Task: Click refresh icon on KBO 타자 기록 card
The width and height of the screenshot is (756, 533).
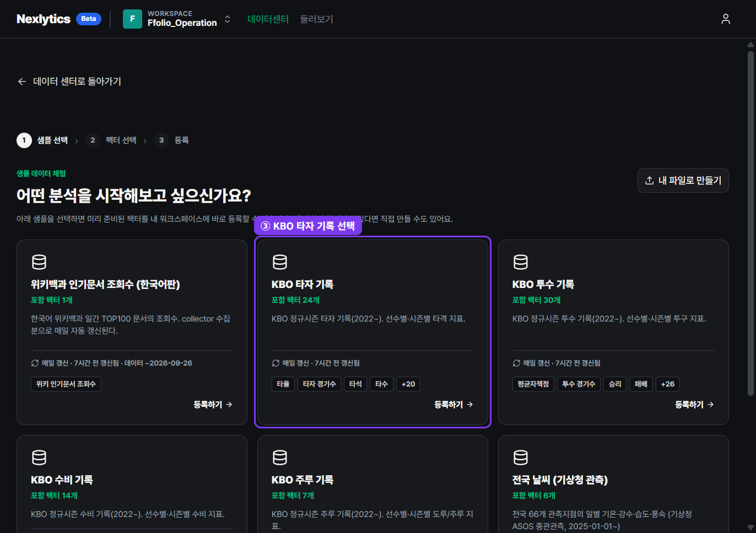Action: 276,363
